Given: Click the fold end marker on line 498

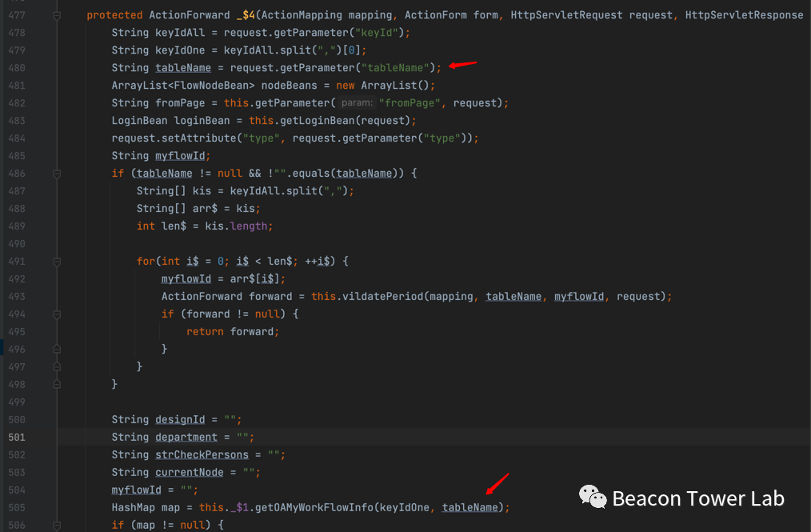Looking at the screenshot, I should [x=57, y=384].
